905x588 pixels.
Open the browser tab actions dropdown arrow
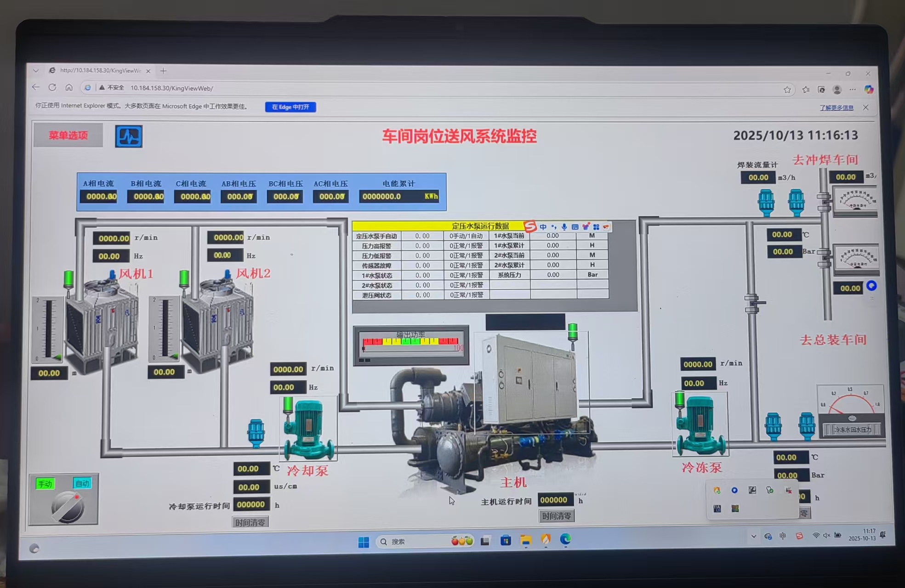tap(36, 71)
